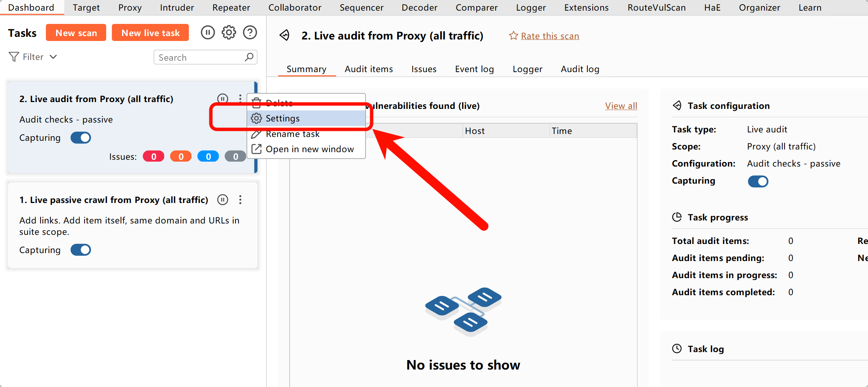This screenshot has width=868, height=387.
Task: Select Settings from the context menu
Action: point(283,118)
